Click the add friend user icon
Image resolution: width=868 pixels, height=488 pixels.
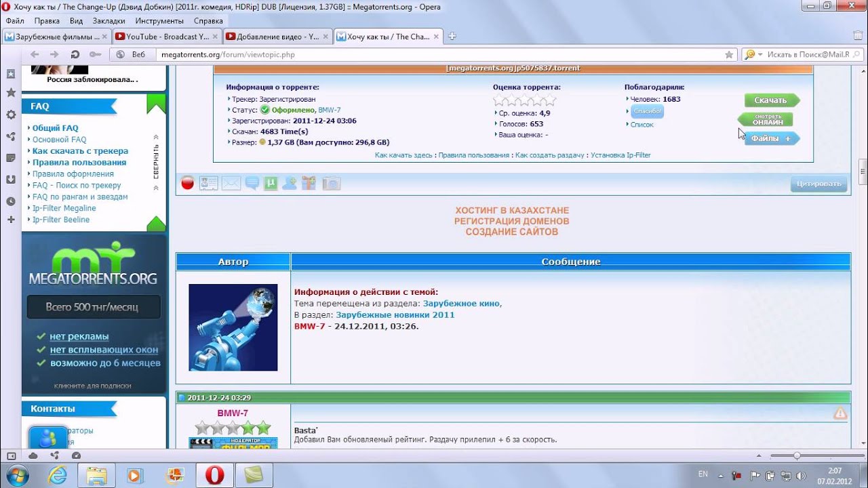[290, 183]
